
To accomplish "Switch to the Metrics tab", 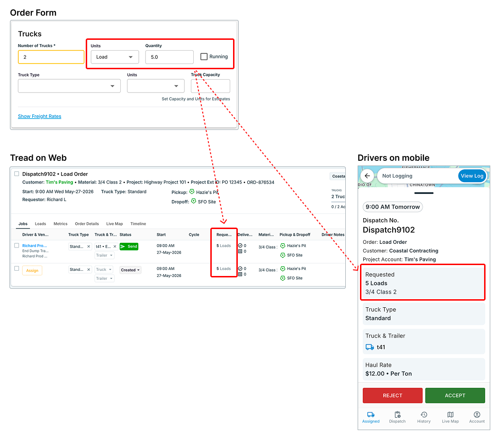I will pos(61,224).
